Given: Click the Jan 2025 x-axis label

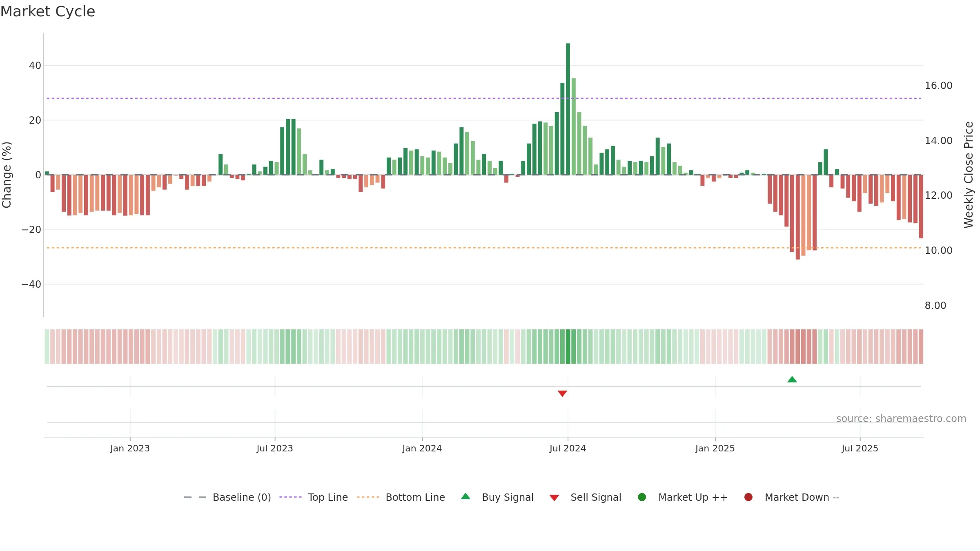Looking at the screenshot, I should (x=715, y=448).
